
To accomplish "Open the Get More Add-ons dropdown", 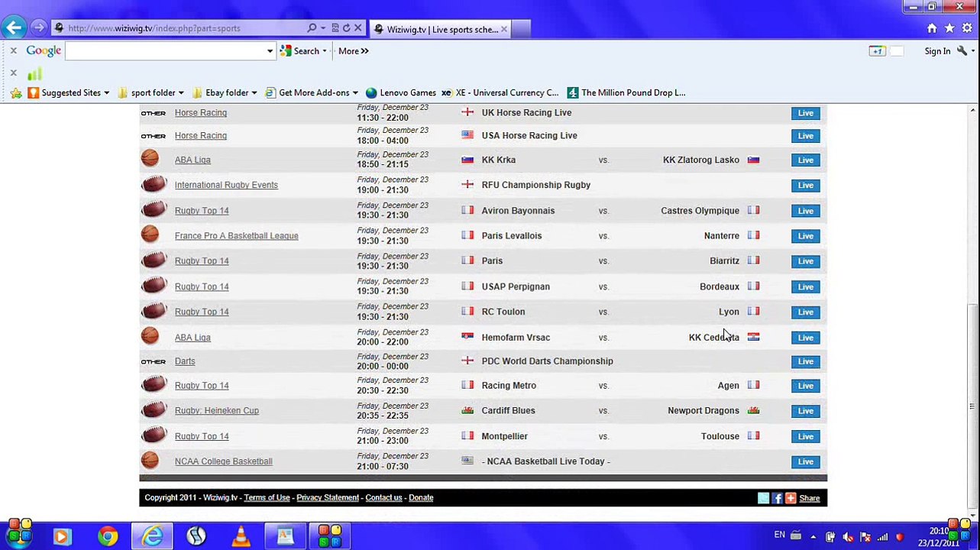I will pyautogui.click(x=354, y=93).
